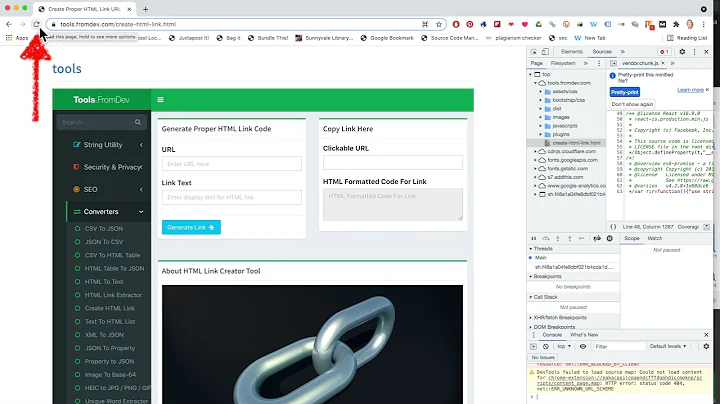720x404 pixels.
Task: Toggle pause on exceptions button
Action: coord(609,238)
